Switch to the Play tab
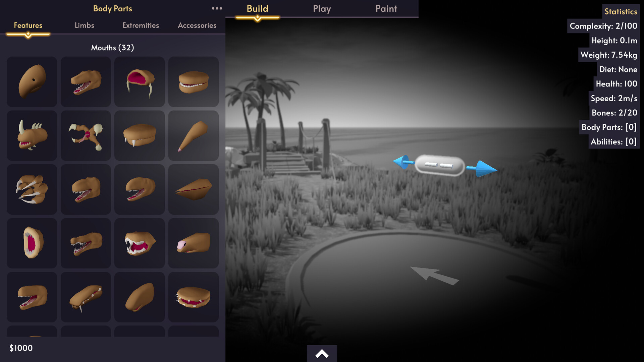Screen dimensions: 644x362 click(x=322, y=8)
